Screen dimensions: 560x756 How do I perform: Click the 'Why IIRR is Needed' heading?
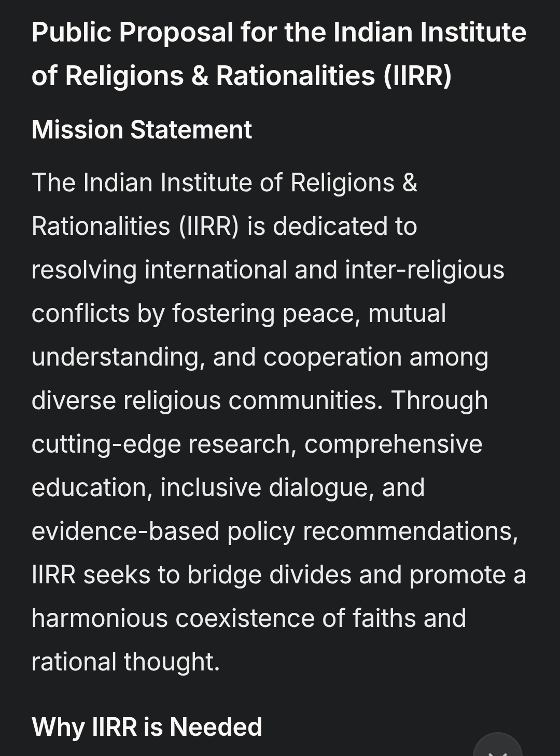[147, 726]
